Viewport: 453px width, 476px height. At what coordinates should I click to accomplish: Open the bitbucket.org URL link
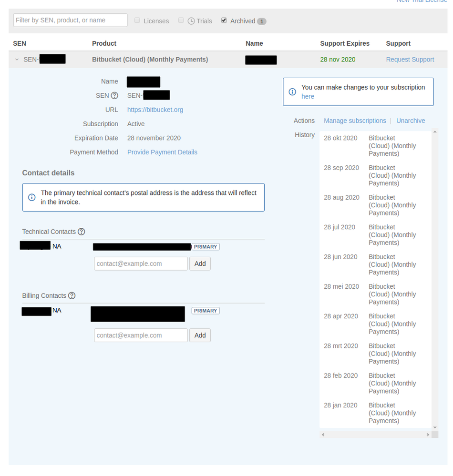(x=155, y=110)
